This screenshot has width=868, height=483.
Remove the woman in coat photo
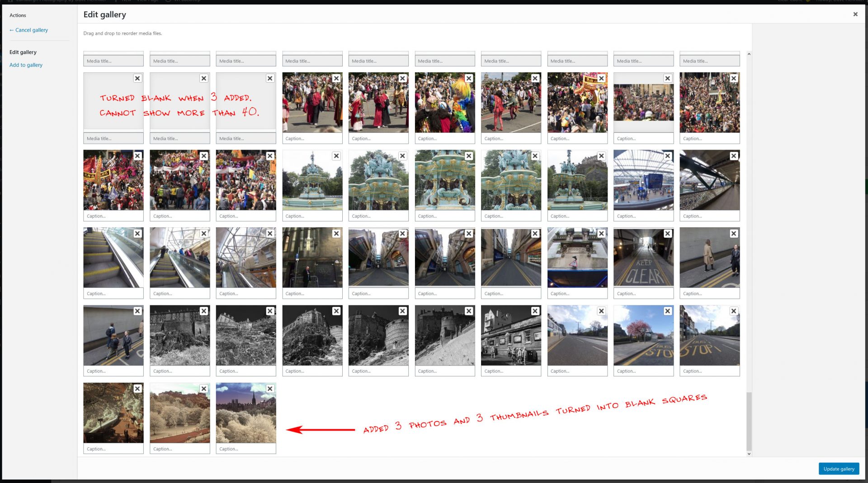(x=734, y=234)
